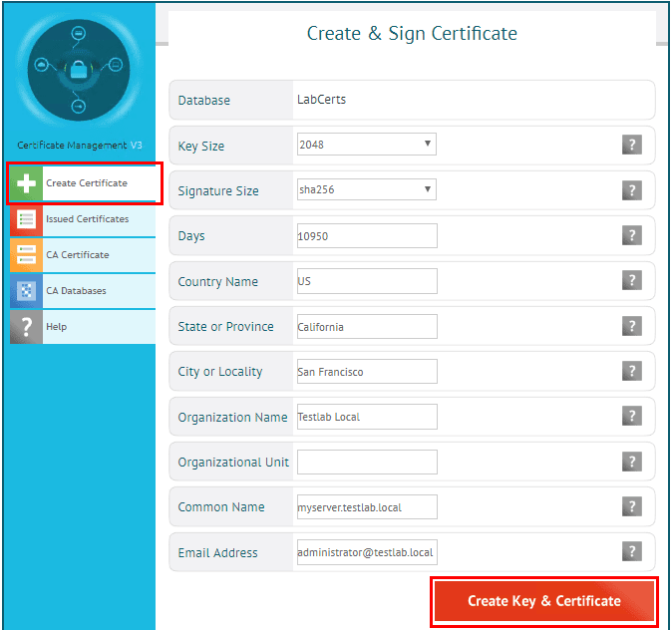The height and width of the screenshot is (630, 672).
Task: Click the blue CA Databases icon
Action: pos(26,291)
